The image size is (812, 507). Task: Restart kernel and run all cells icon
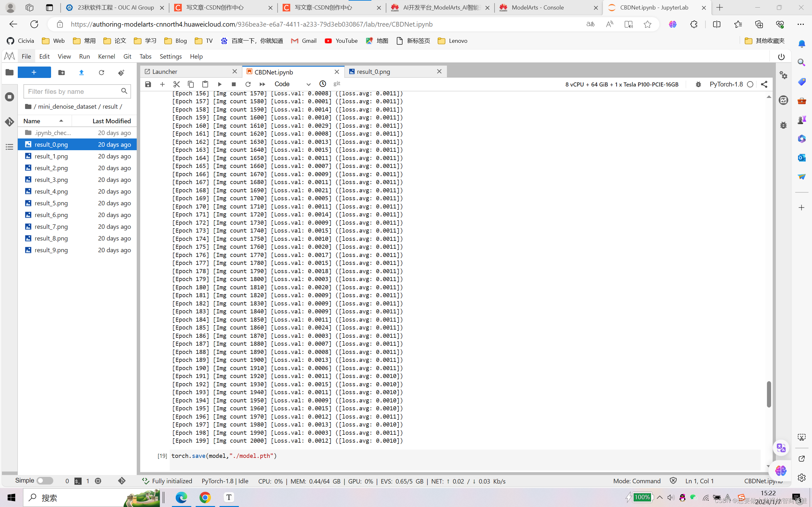click(262, 84)
